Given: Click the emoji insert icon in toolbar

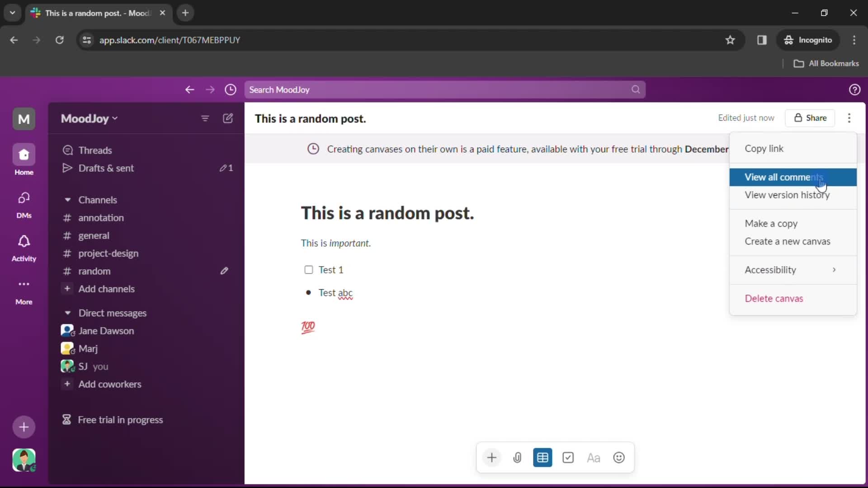Looking at the screenshot, I should point(618,458).
